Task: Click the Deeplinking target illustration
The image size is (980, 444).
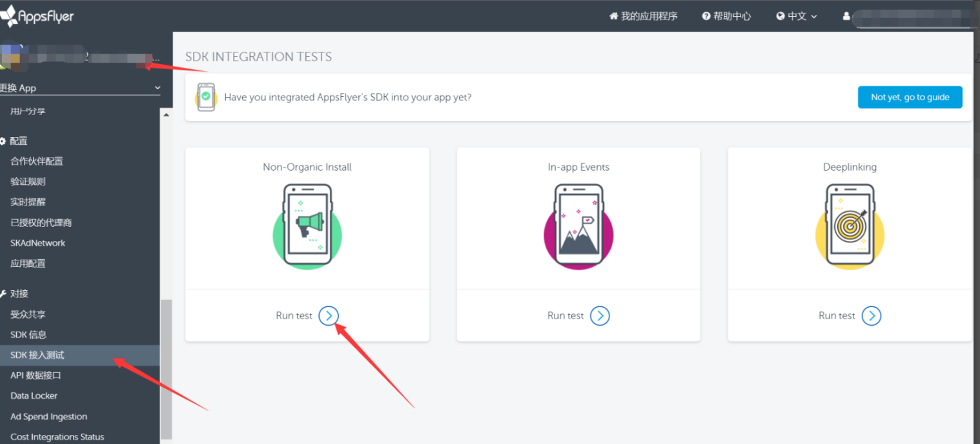Action: tap(850, 226)
